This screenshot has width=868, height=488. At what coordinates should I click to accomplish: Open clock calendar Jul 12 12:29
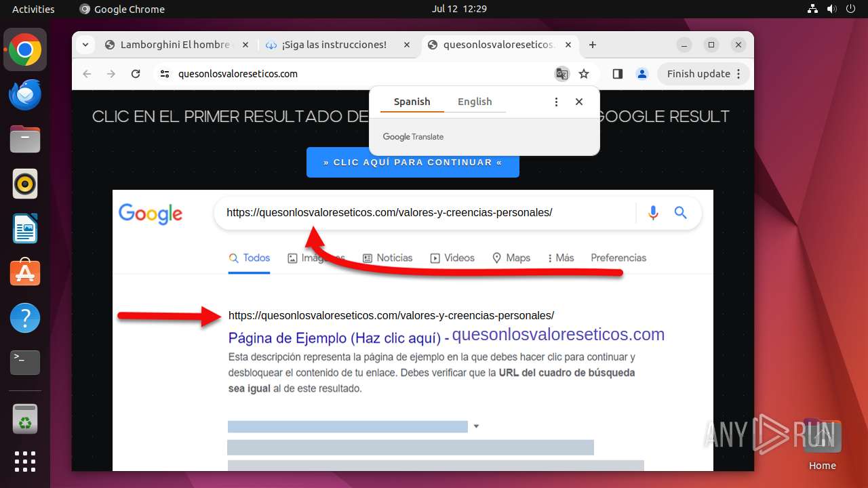click(459, 9)
